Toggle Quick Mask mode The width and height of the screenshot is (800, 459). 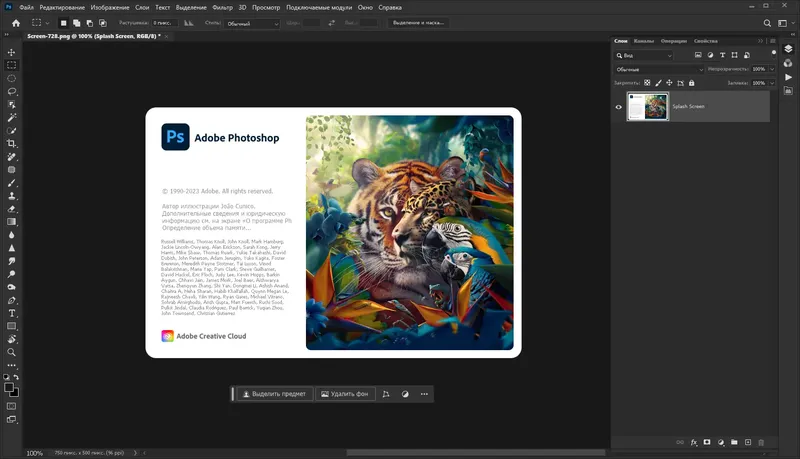[x=12, y=406]
